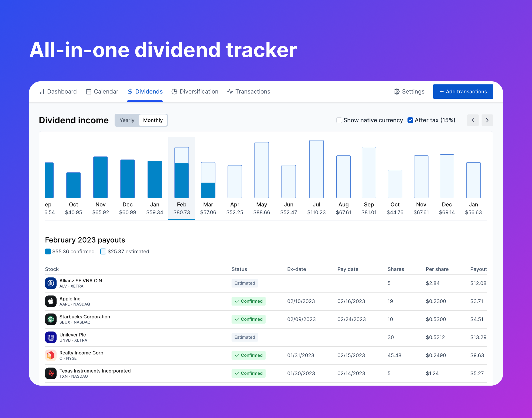Click the Add transactions button
532x418 pixels.
(x=463, y=91)
